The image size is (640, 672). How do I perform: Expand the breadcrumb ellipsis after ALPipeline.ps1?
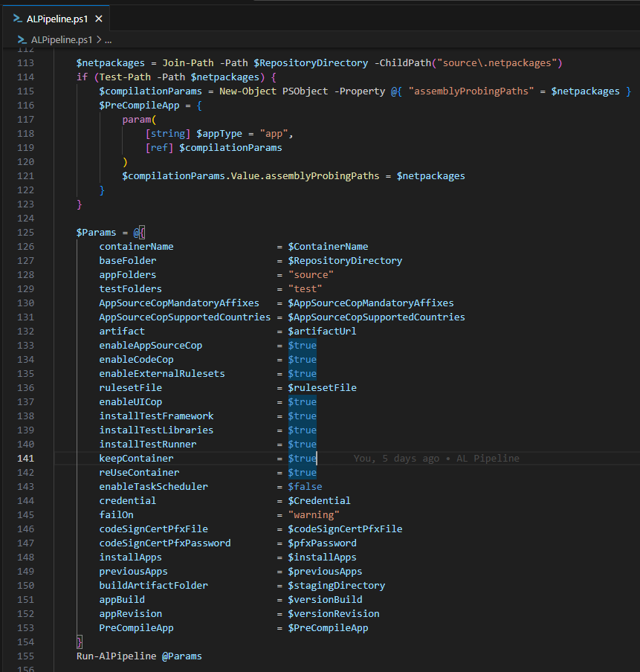click(109, 39)
